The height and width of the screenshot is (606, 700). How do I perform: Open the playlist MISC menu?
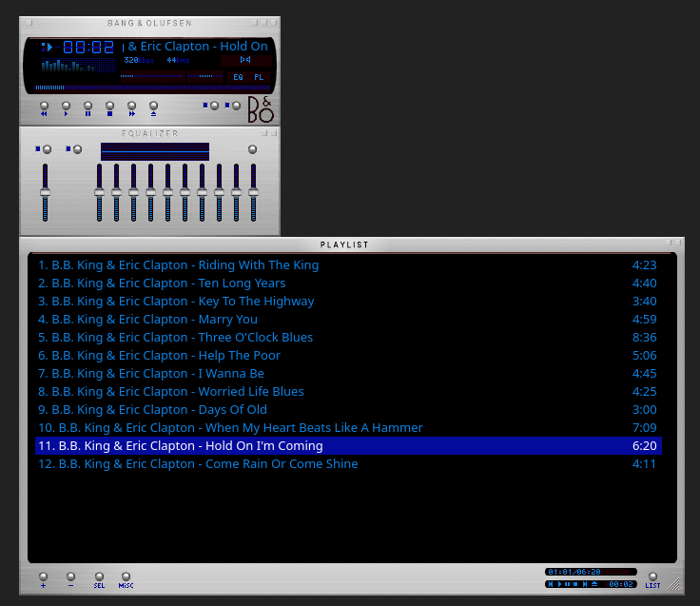pos(126,579)
